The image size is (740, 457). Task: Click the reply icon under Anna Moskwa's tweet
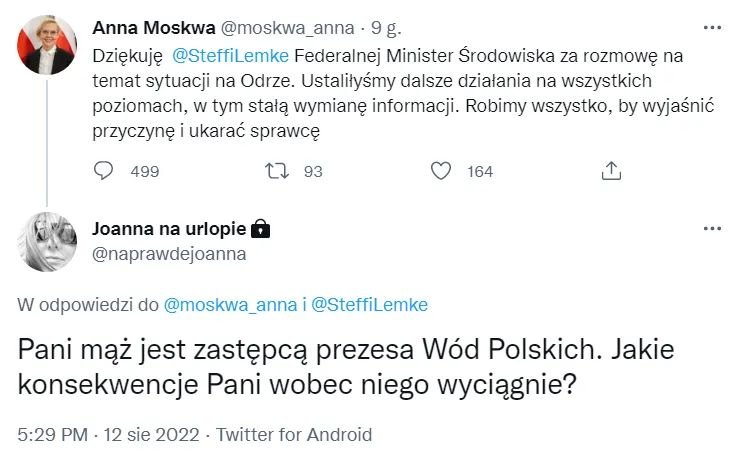[104, 171]
